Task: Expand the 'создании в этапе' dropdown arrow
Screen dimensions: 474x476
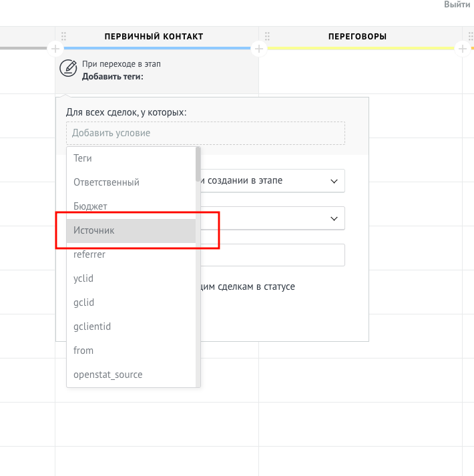Action: click(334, 181)
